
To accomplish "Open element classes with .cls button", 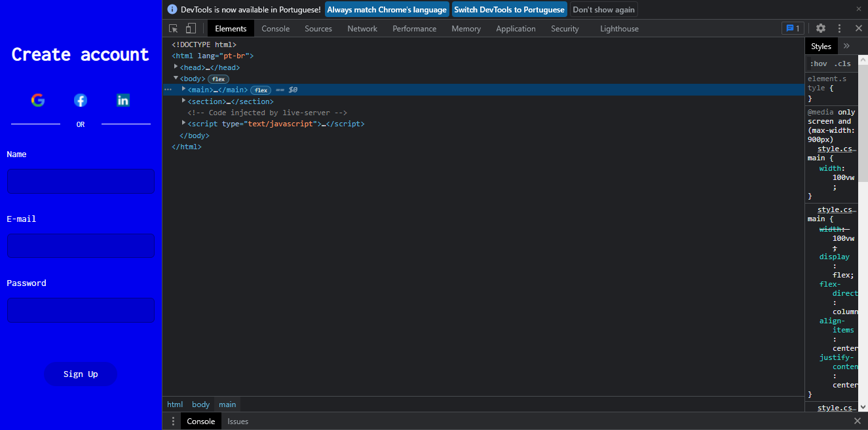I will click(842, 63).
